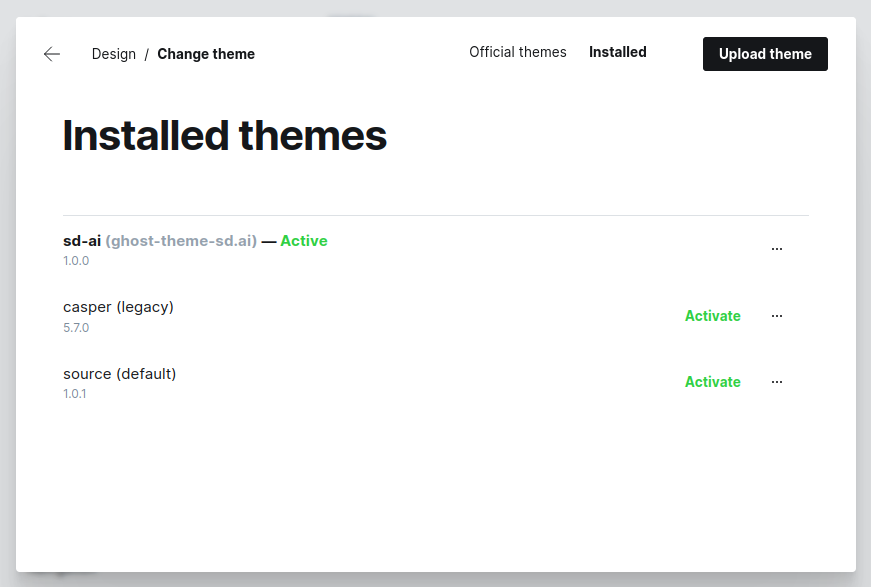The width and height of the screenshot is (871, 587).
Task: Expand the source theme ellipsis menu
Action: [777, 382]
